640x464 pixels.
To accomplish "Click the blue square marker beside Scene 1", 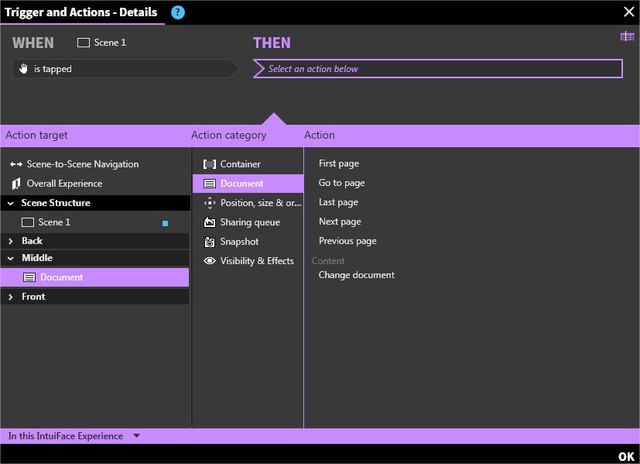I will point(165,223).
